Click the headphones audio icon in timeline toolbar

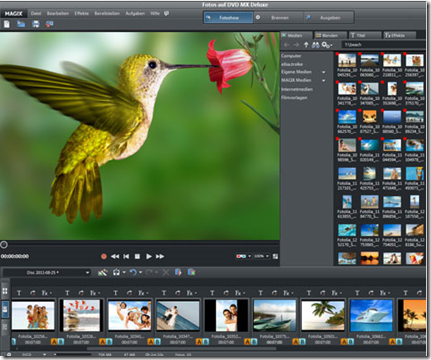click(x=116, y=272)
